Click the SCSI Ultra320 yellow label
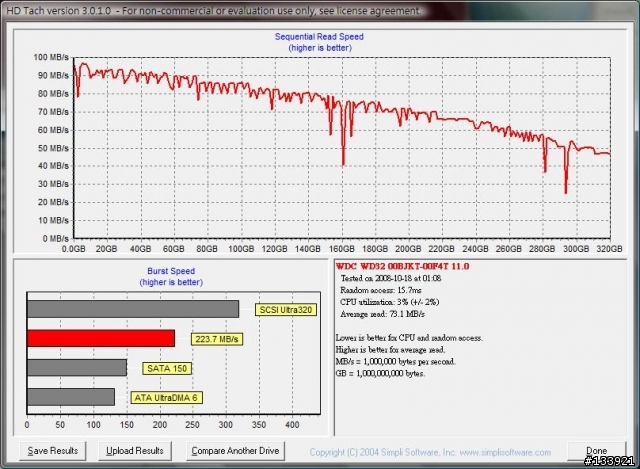This screenshot has height=469, width=640. click(x=286, y=310)
